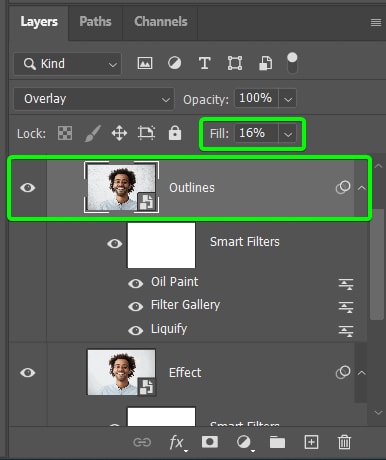Image resolution: width=386 pixels, height=460 pixels.
Task: Open the Kind filter dropdown
Action: [x=68, y=64]
